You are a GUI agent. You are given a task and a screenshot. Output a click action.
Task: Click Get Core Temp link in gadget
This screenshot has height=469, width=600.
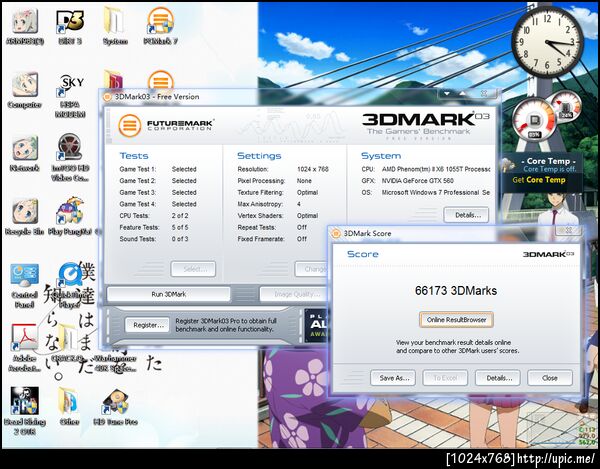539,180
